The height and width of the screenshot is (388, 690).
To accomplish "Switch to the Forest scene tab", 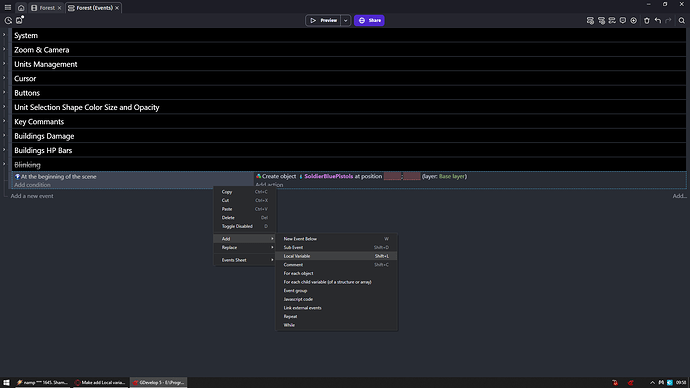I will (x=46, y=8).
